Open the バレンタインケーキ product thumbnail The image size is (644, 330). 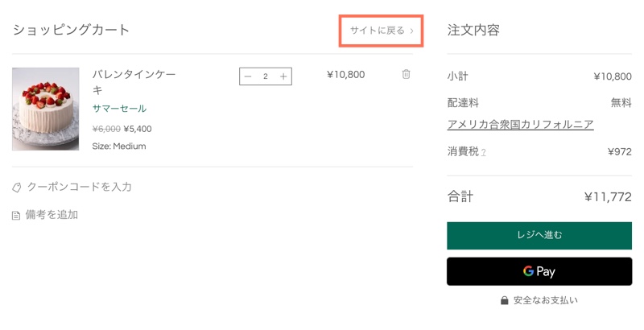point(46,109)
